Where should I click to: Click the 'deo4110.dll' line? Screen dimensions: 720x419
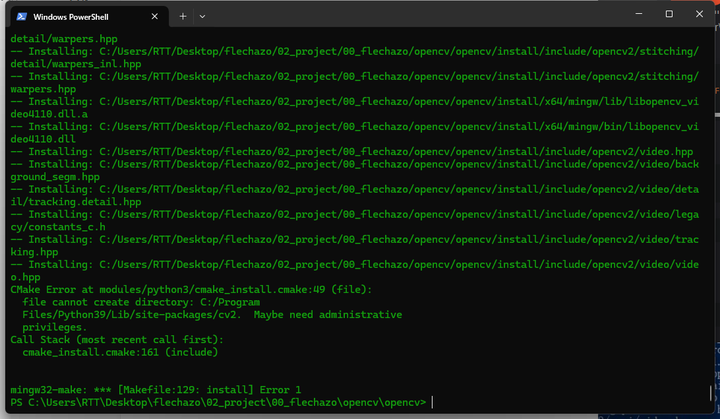tap(43, 139)
